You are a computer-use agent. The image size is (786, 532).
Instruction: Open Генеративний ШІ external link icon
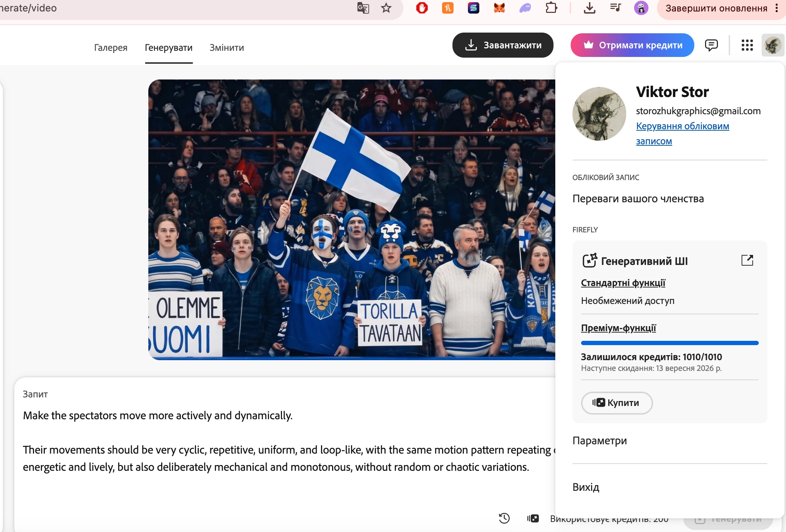pos(747,260)
